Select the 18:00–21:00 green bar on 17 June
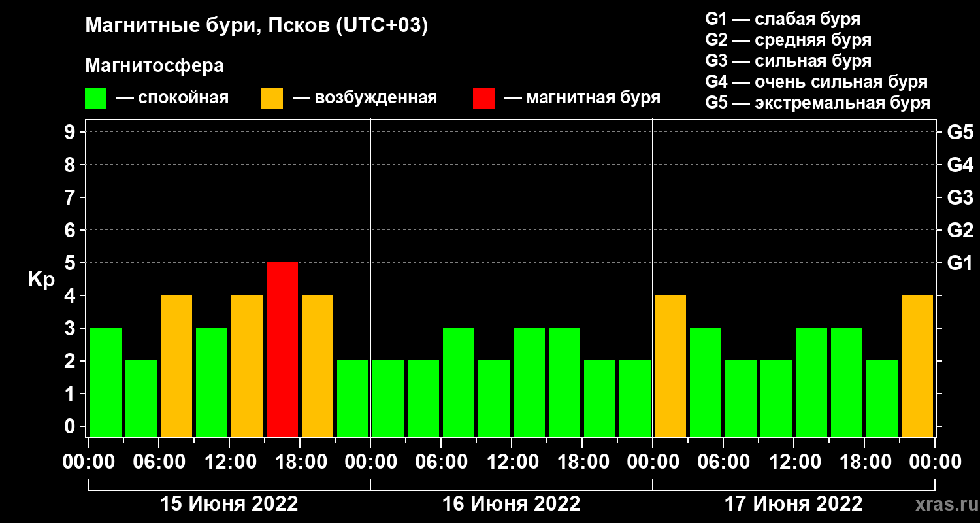 tap(882, 399)
